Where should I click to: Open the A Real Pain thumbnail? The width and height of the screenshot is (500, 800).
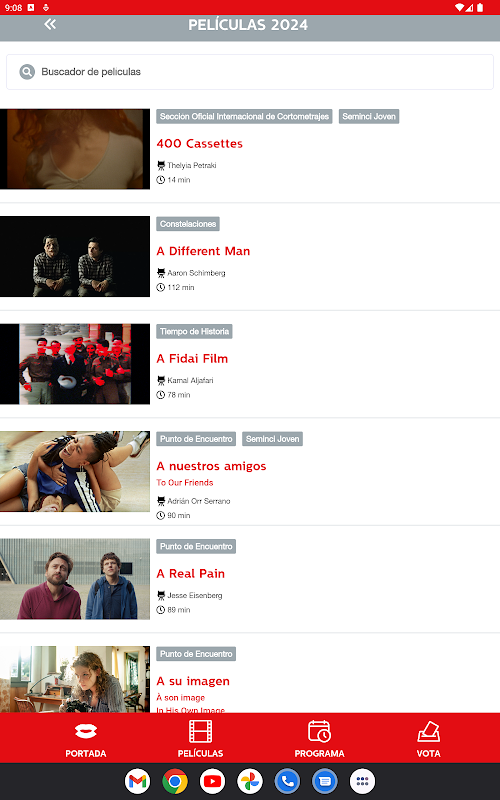[75, 579]
